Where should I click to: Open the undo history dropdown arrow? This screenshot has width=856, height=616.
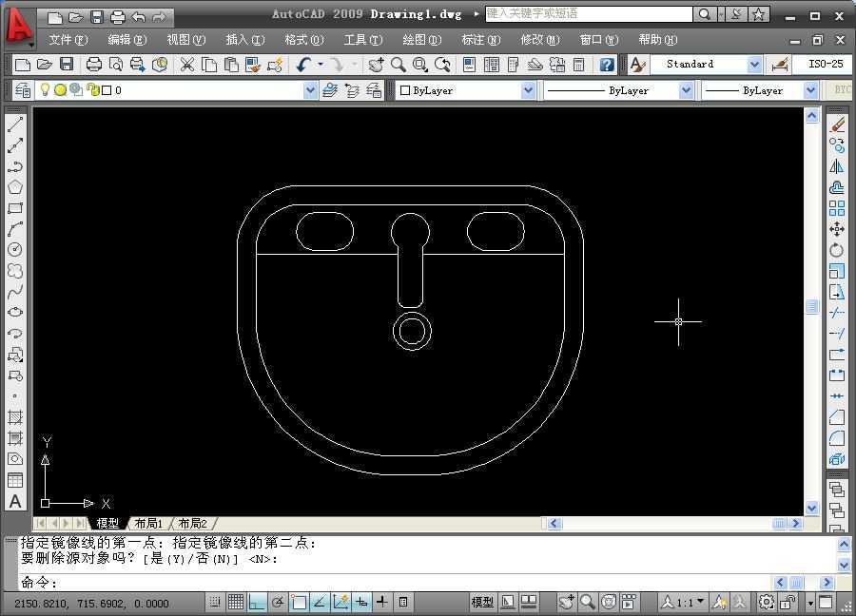point(321,65)
